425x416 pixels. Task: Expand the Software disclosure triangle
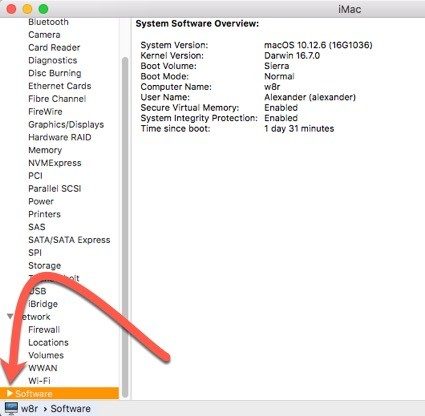[x=10, y=393]
